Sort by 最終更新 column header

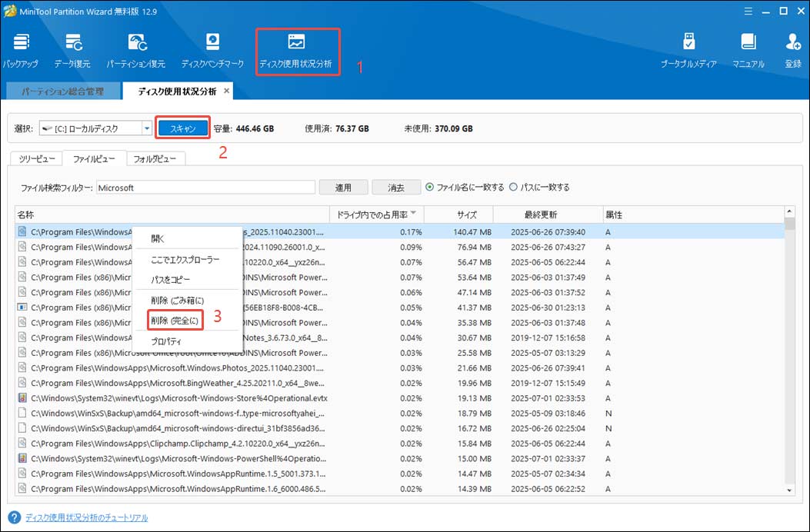(548, 214)
